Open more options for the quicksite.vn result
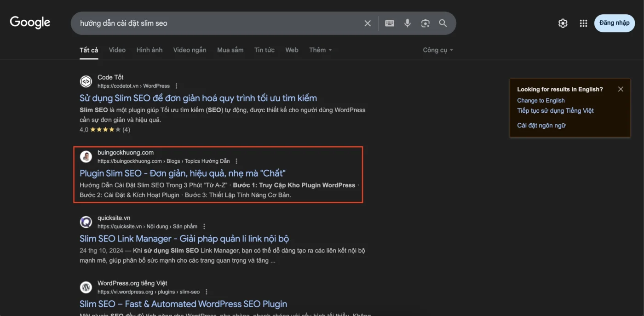Viewport: 644px width, 316px height. click(x=204, y=227)
